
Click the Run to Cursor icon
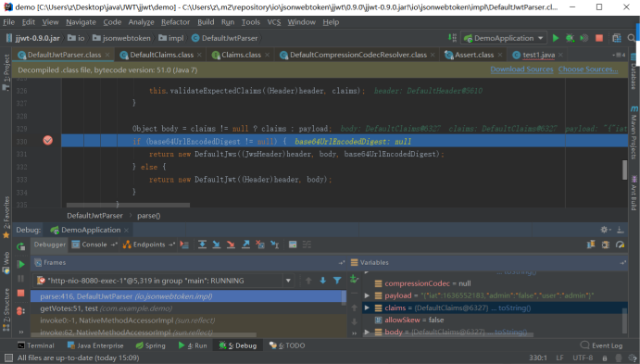275,245
